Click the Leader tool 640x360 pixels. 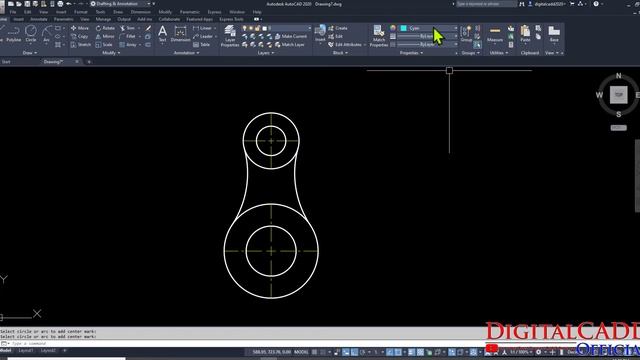click(203, 36)
